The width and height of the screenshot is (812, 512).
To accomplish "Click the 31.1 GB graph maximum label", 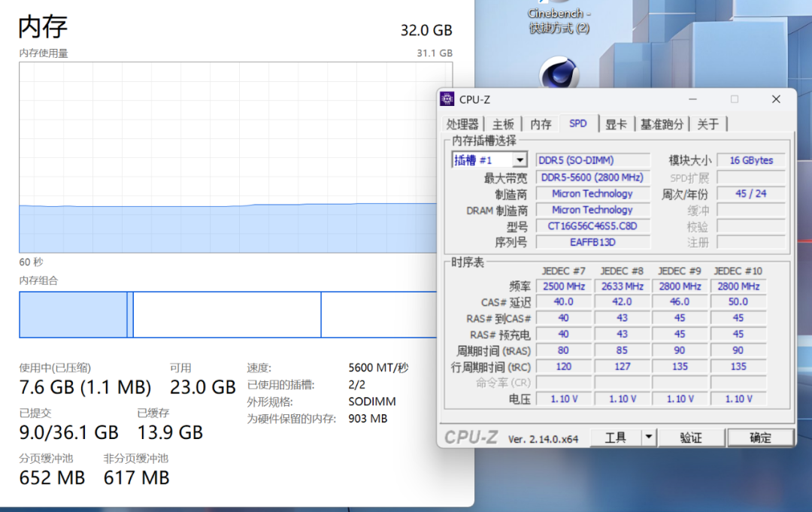I will (x=435, y=53).
